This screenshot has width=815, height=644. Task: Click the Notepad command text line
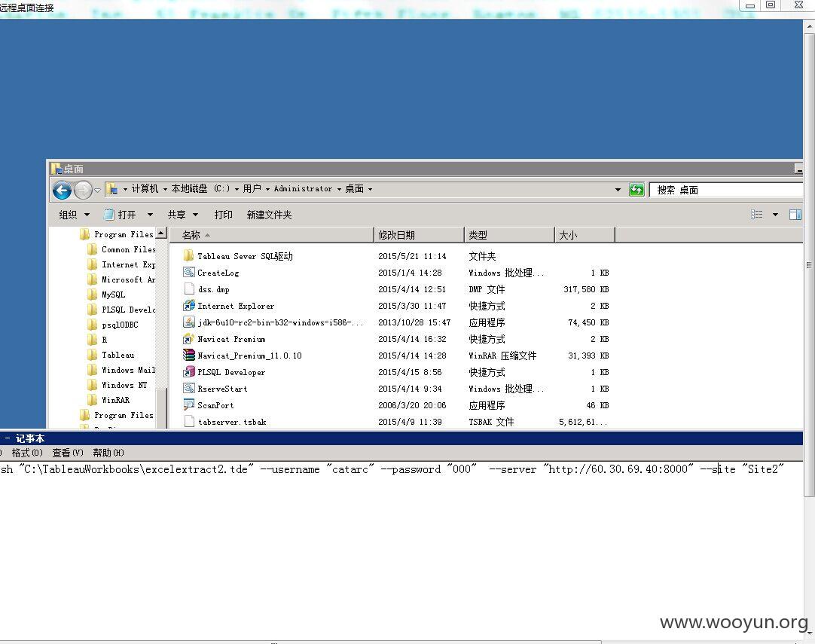tap(392, 469)
